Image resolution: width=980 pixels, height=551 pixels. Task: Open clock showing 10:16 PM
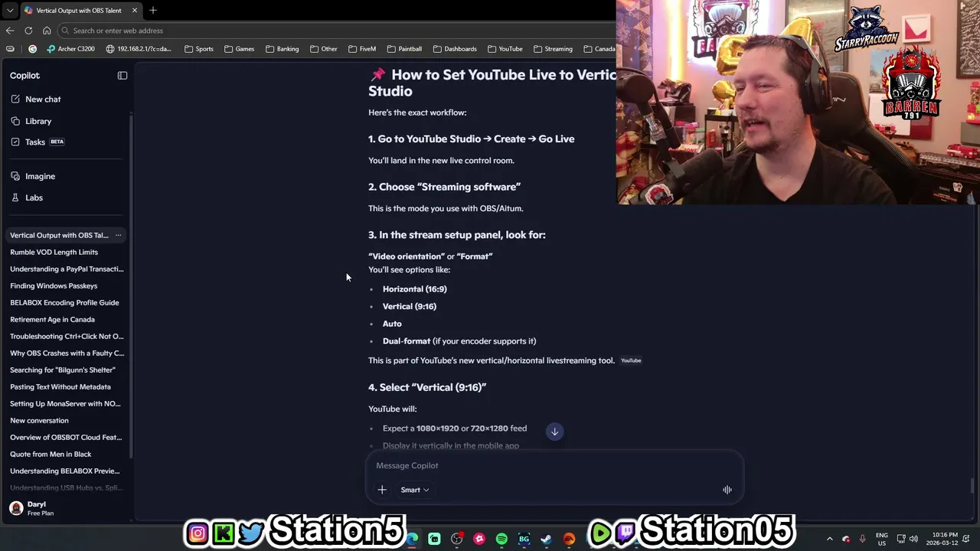pyautogui.click(x=942, y=539)
